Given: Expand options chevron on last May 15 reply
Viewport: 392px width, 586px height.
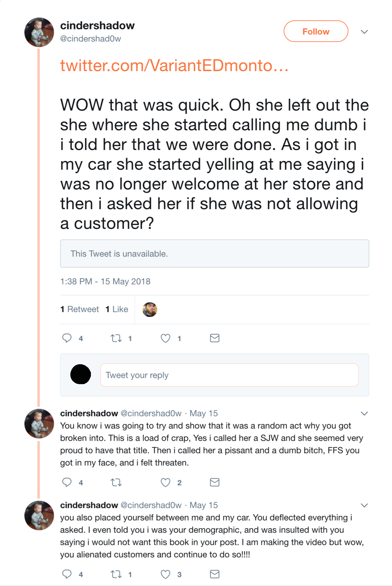Looking at the screenshot, I should coord(364,505).
